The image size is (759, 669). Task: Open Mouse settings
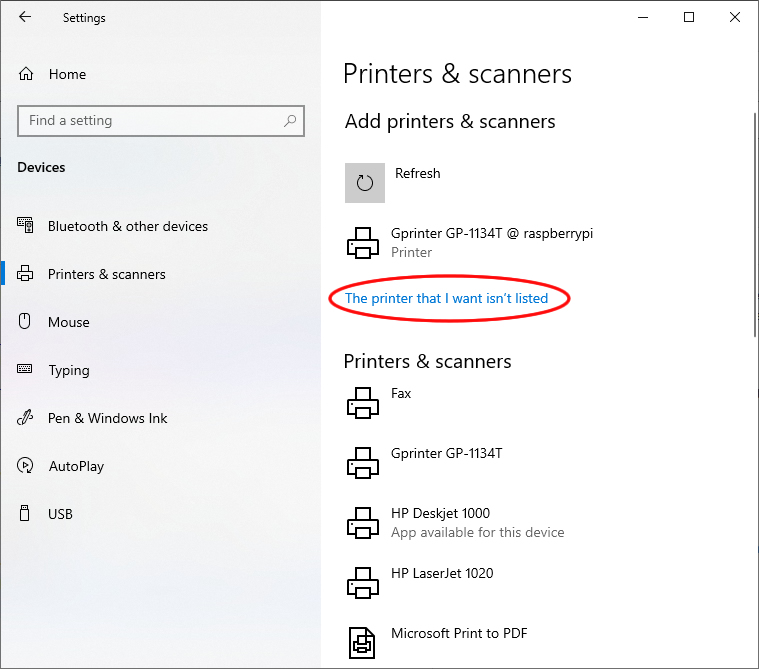[x=69, y=322]
